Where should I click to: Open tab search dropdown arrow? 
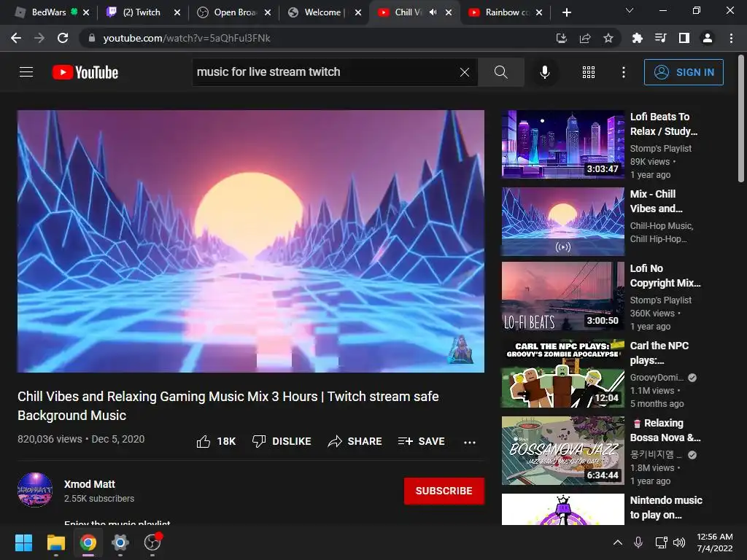coord(630,10)
